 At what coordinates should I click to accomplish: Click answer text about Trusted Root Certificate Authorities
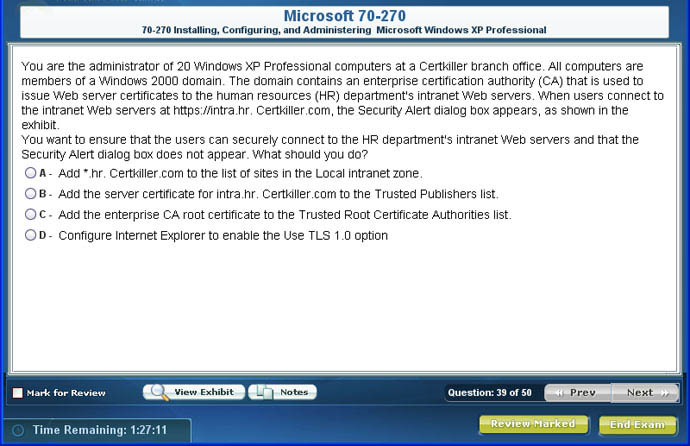[x=285, y=215]
